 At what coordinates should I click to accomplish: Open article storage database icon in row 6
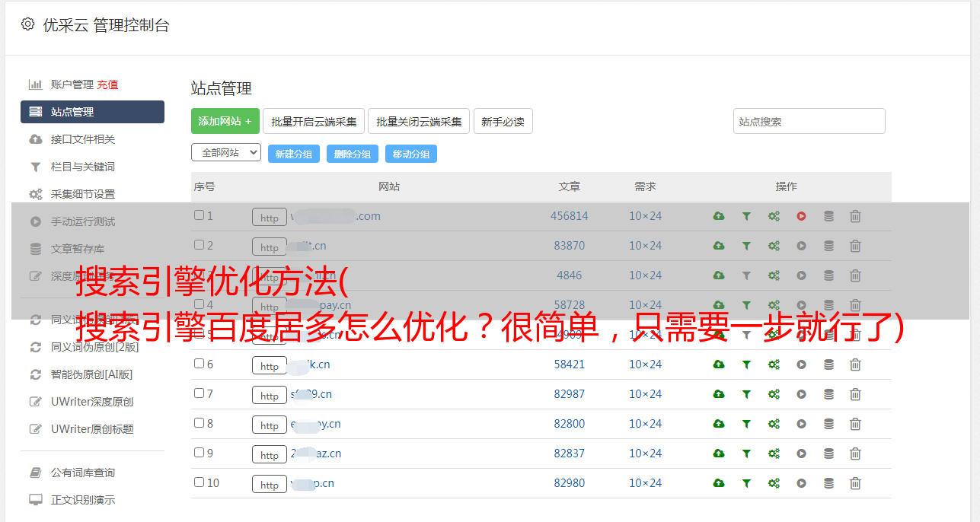[x=828, y=364]
